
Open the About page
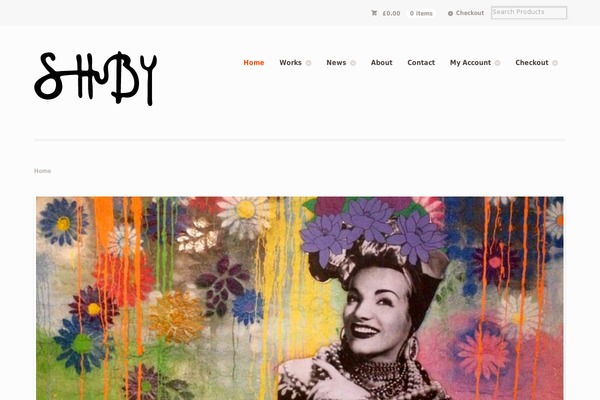coord(382,62)
